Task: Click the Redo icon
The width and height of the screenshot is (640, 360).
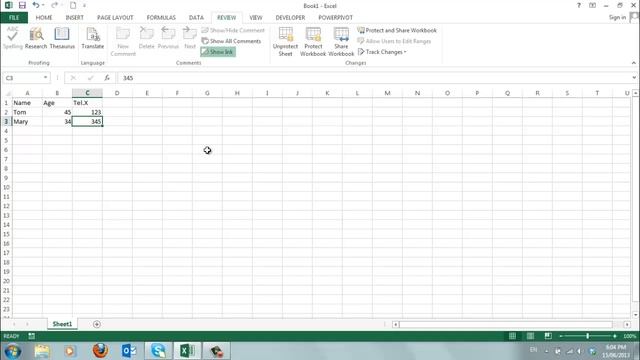Action: pyautogui.click(x=54, y=5)
